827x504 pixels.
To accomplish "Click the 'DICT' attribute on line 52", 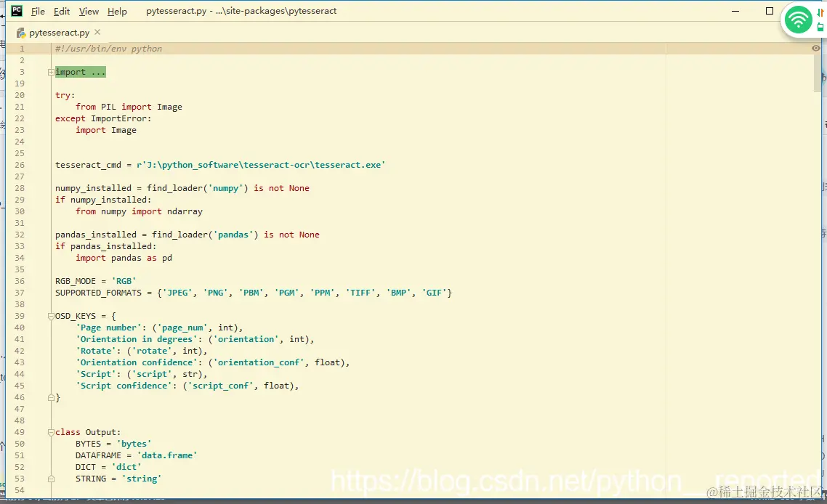I will (x=86, y=467).
